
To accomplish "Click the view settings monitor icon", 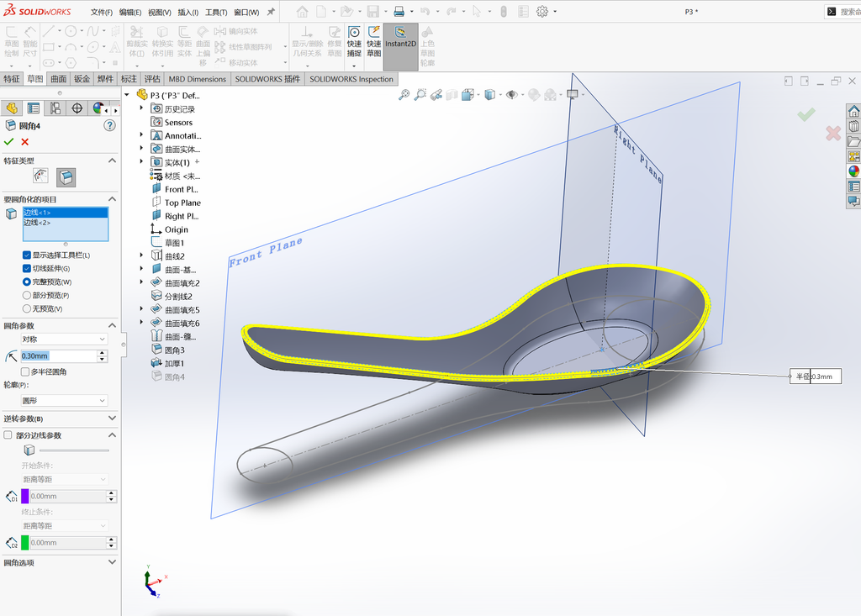I will pyautogui.click(x=572, y=94).
